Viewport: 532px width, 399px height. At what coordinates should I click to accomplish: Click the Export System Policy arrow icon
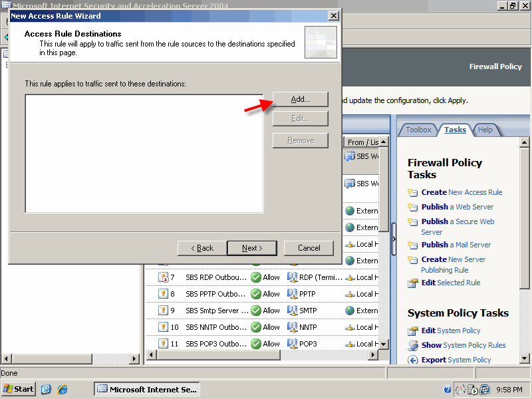pos(412,360)
